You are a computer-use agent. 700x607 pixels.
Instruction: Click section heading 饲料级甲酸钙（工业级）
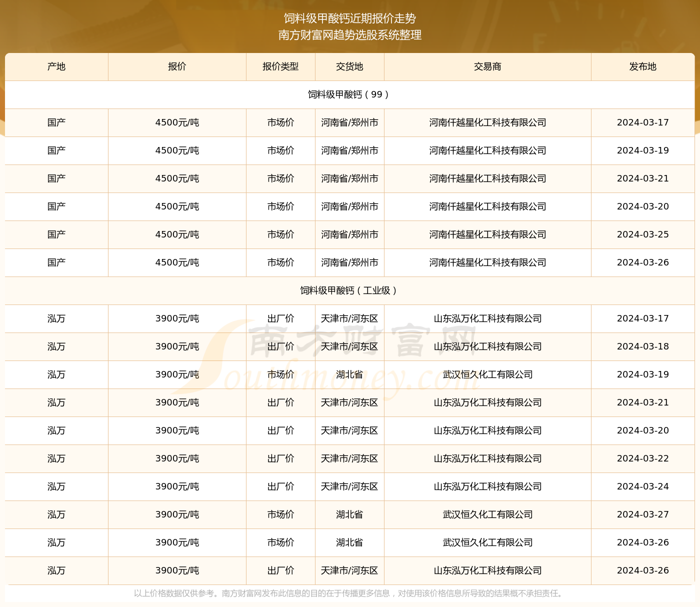(x=349, y=290)
